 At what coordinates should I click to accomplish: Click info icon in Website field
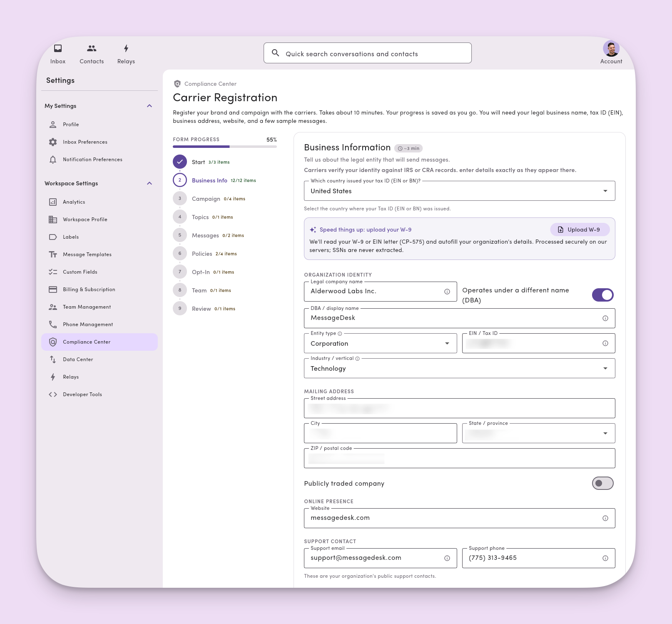tap(605, 518)
